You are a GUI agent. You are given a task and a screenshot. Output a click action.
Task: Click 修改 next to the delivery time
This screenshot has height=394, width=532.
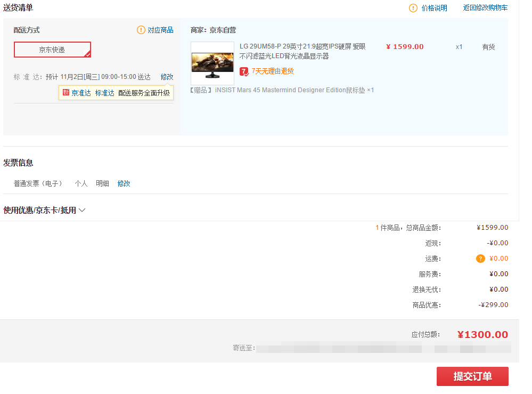click(x=167, y=77)
